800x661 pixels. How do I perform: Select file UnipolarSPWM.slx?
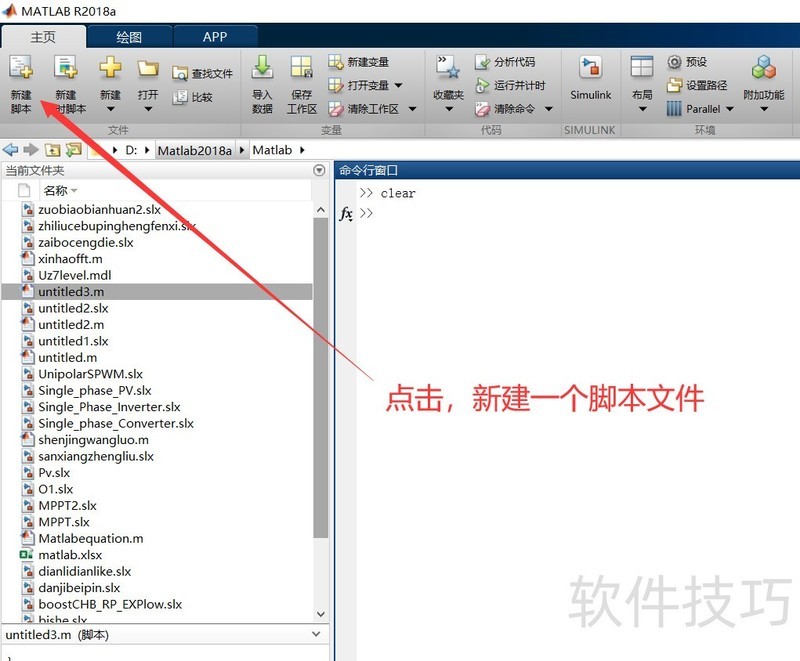[90, 374]
